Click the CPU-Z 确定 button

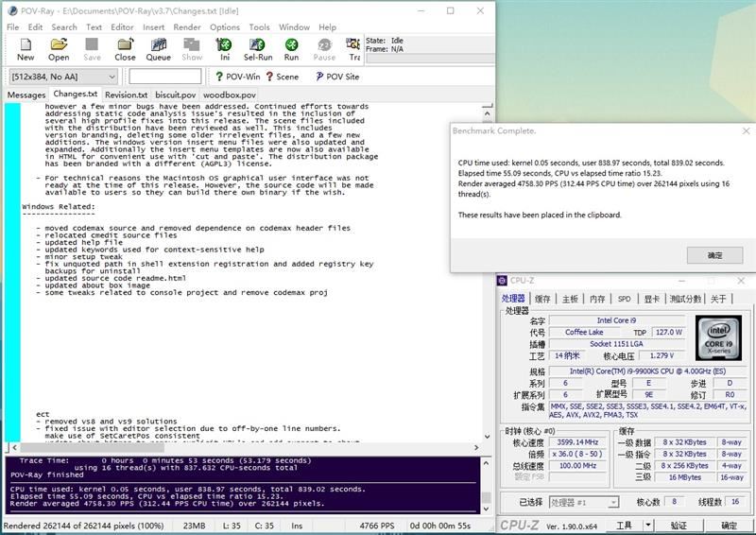[729, 525]
